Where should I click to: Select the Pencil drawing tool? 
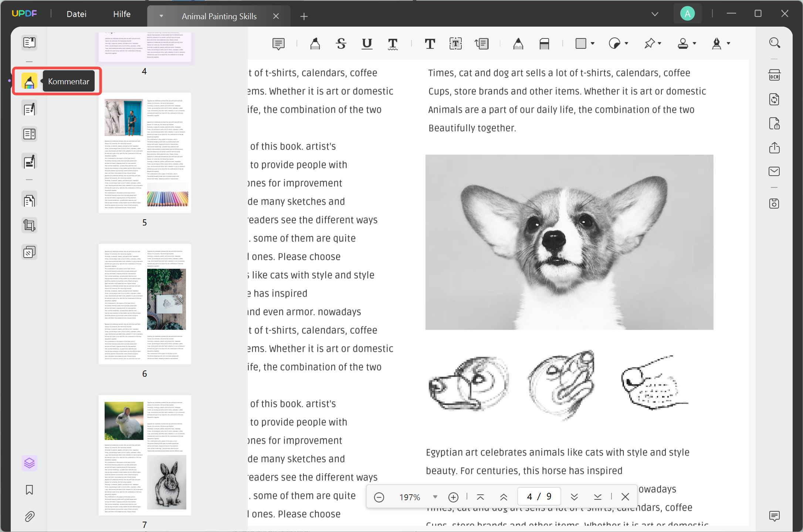click(518, 44)
